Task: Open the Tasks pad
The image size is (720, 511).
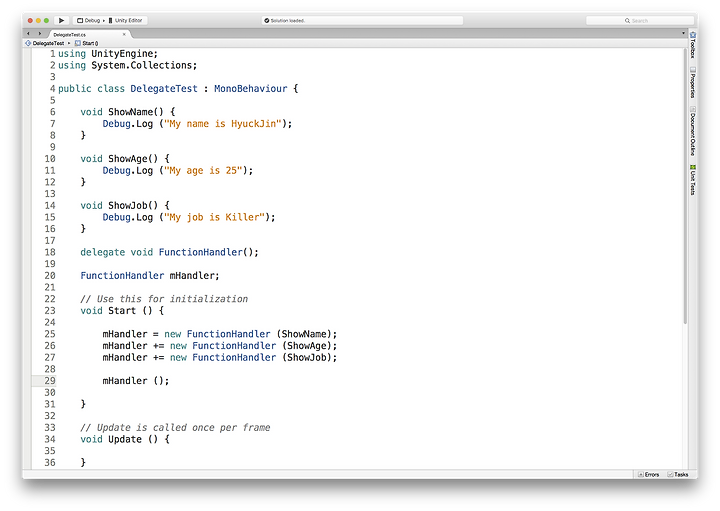Action: pyautogui.click(x=678, y=474)
